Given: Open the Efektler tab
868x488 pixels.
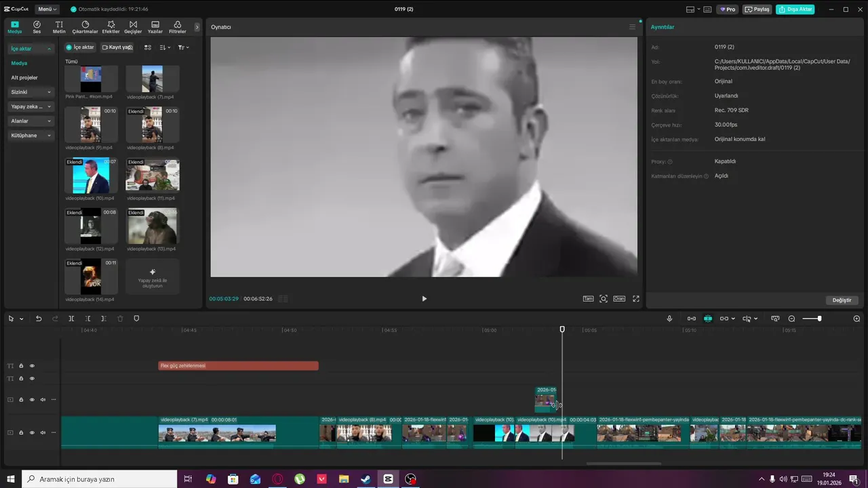Looking at the screenshot, I should point(111,27).
